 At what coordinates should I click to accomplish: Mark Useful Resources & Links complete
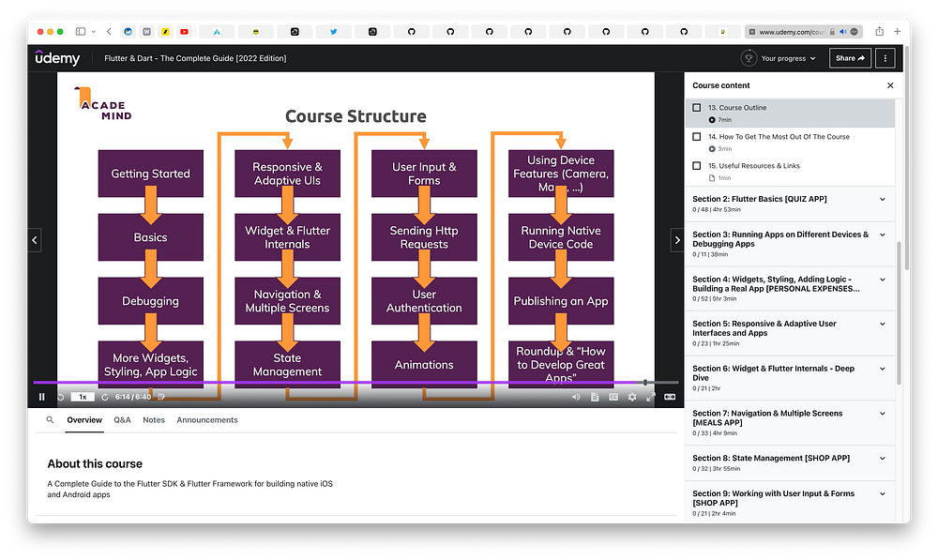696,166
